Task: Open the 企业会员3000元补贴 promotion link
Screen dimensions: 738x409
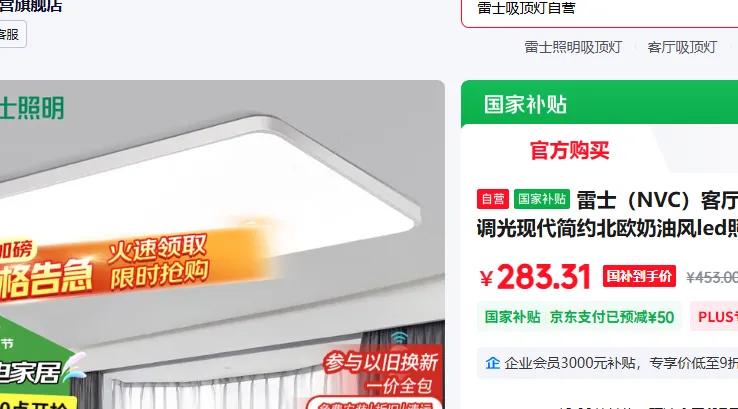Action: [621, 363]
